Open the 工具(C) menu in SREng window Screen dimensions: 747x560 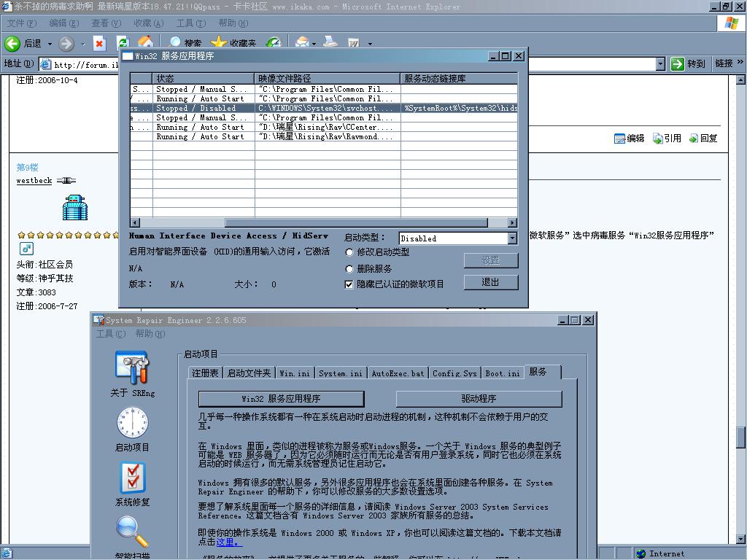point(111,333)
